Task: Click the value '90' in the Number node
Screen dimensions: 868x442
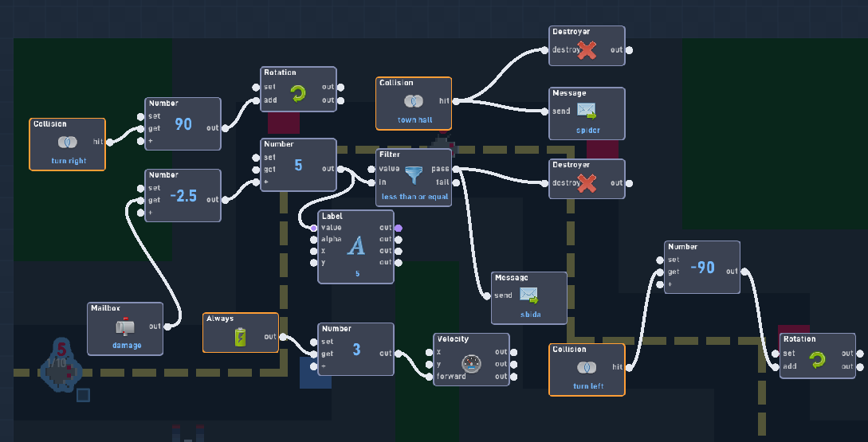Action: pyautogui.click(x=183, y=124)
